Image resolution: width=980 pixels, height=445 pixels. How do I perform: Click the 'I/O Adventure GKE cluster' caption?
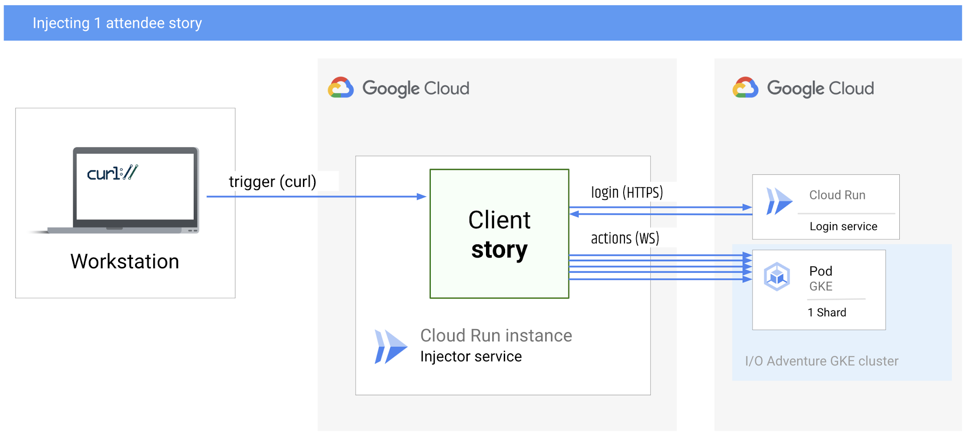(x=821, y=361)
